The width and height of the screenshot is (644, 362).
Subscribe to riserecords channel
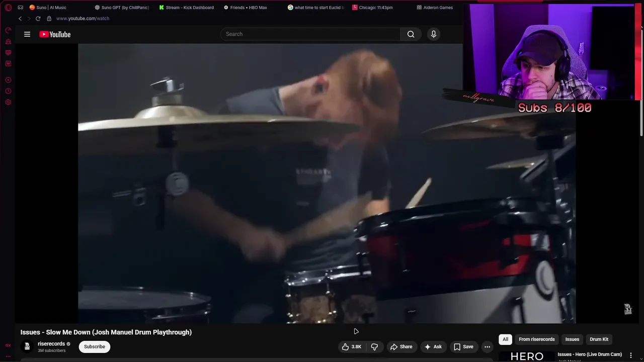tap(95, 346)
